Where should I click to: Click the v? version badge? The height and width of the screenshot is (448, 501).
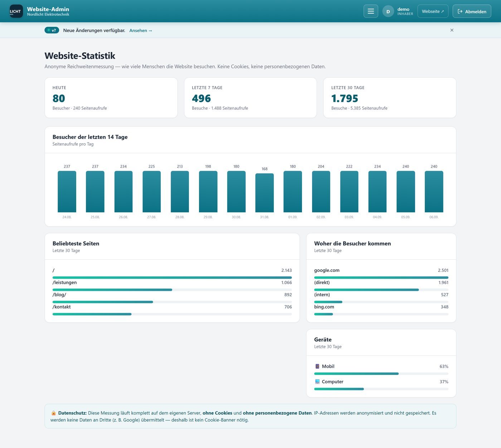[x=52, y=30]
